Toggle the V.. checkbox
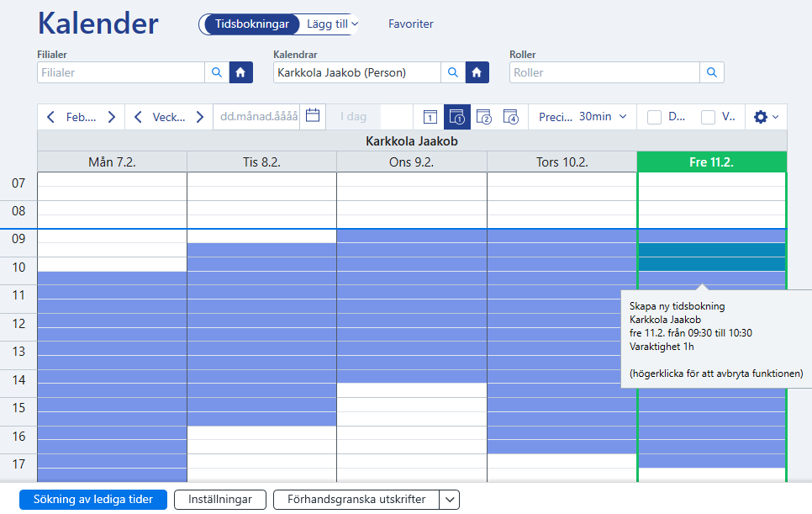 (708, 117)
